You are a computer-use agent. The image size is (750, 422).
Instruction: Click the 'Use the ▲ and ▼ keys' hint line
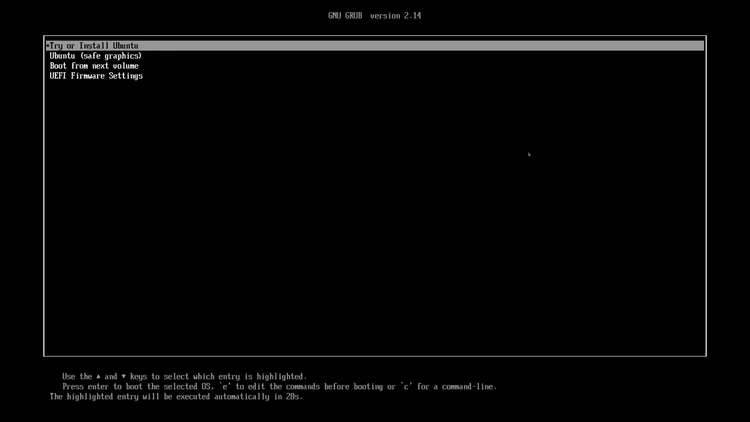(185, 377)
